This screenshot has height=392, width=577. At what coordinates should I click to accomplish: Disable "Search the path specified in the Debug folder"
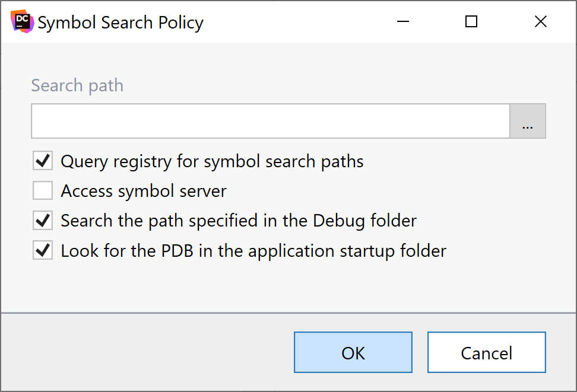pos(42,220)
